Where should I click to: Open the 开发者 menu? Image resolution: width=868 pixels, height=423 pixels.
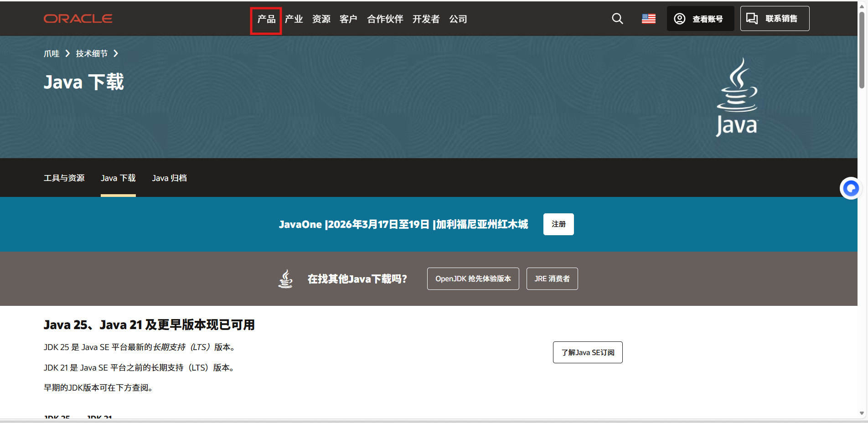426,19
